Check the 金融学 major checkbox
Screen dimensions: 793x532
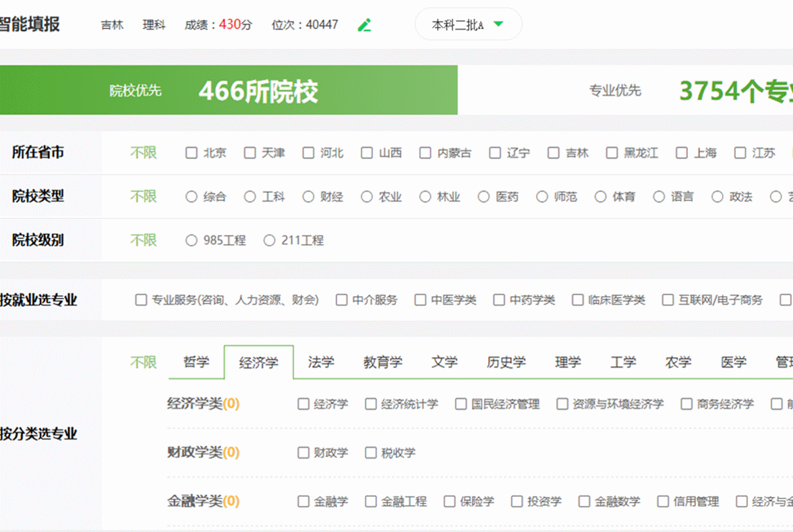point(303,501)
